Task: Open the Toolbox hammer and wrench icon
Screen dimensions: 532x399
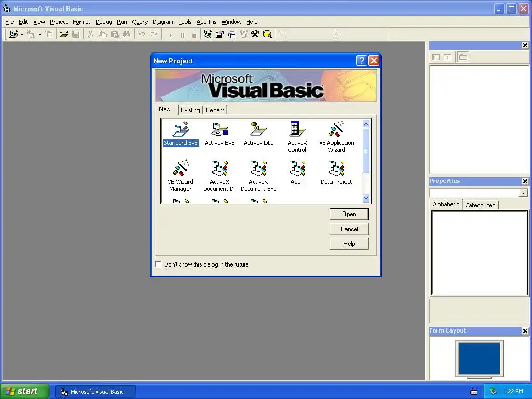Action: tap(255, 34)
